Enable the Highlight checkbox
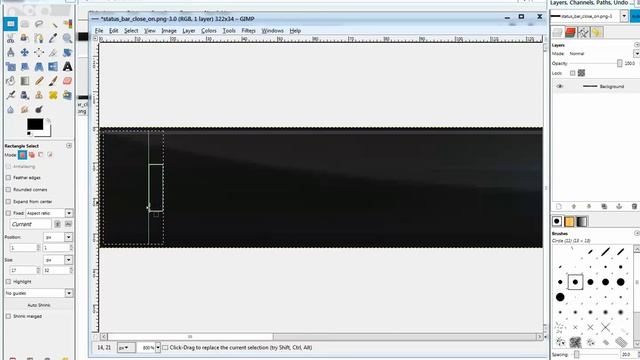Viewport: 640px width, 360px height. point(8,282)
